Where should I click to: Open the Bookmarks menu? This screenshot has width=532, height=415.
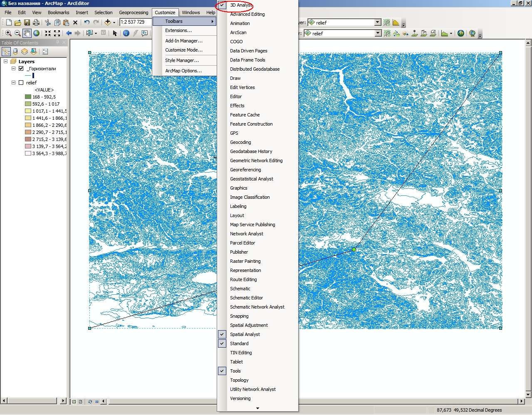[58, 12]
